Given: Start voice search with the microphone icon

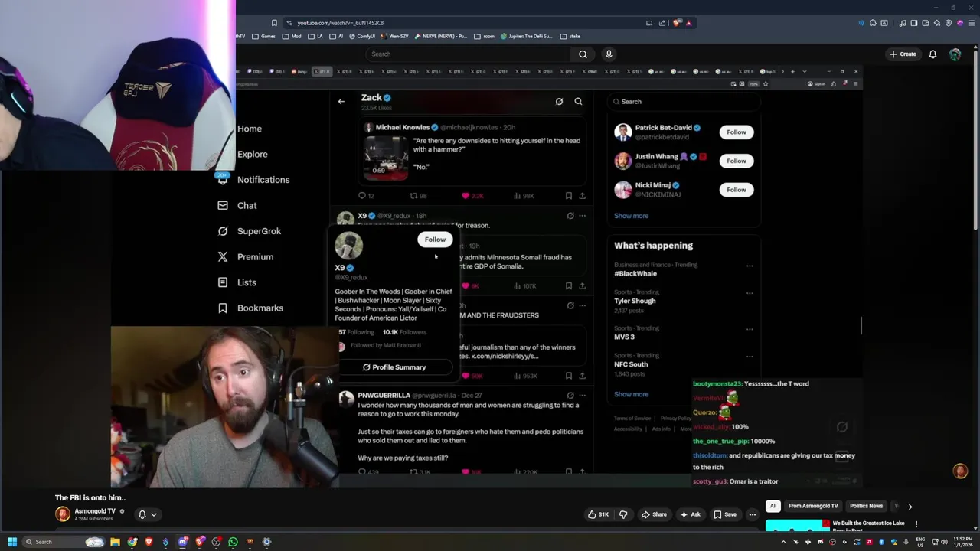Looking at the screenshot, I should 609,54.
